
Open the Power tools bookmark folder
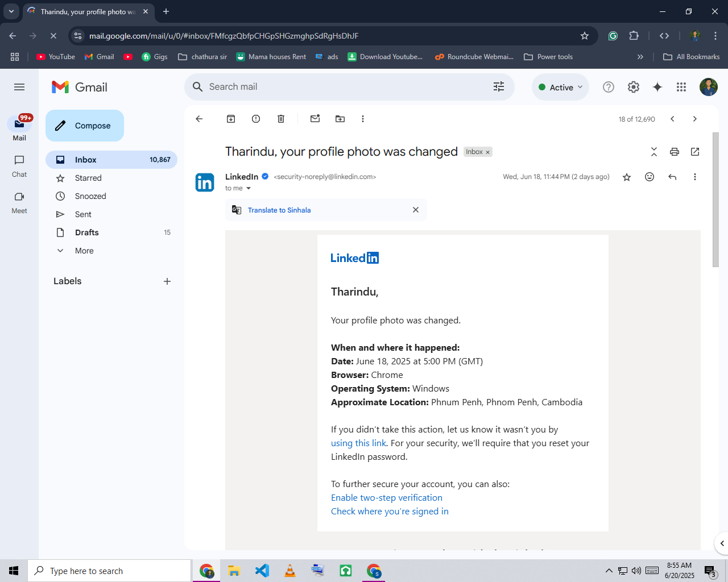pyautogui.click(x=548, y=57)
